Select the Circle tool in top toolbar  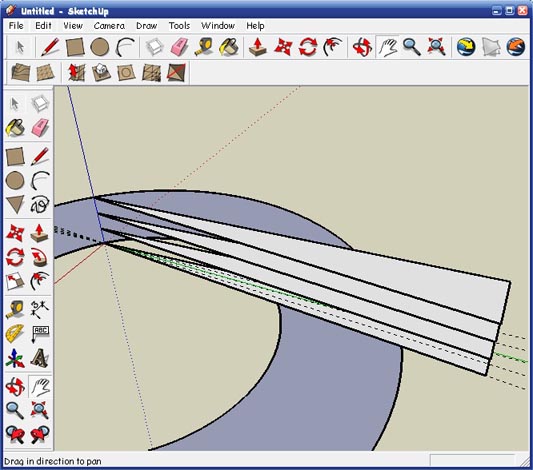coord(100,47)
